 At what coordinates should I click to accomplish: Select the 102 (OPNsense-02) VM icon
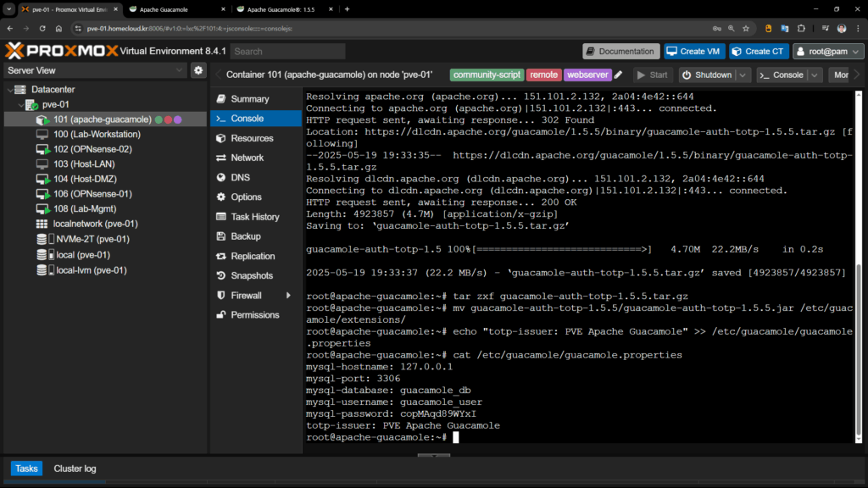click(42, 149)
